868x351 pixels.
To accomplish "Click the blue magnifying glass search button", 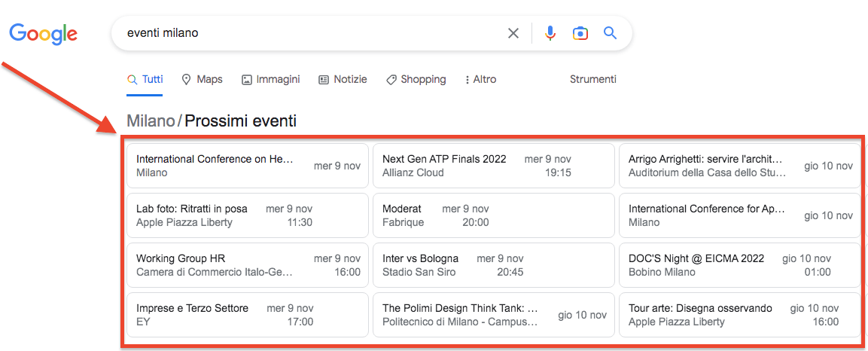I will pos(610,33).
